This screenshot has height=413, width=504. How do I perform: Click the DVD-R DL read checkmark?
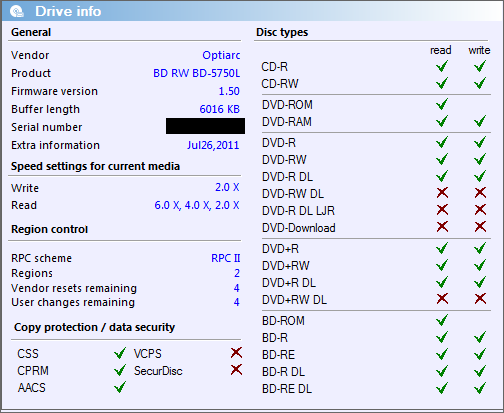coord(442,176)
